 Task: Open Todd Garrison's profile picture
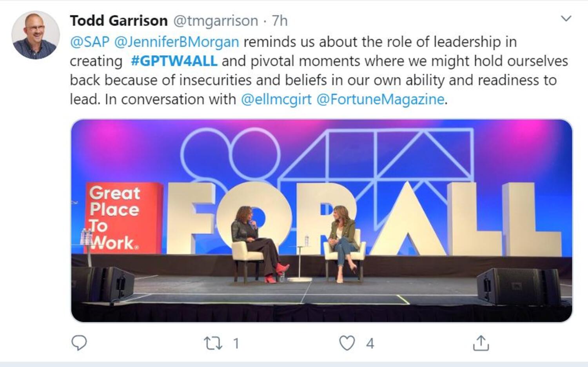36,35
